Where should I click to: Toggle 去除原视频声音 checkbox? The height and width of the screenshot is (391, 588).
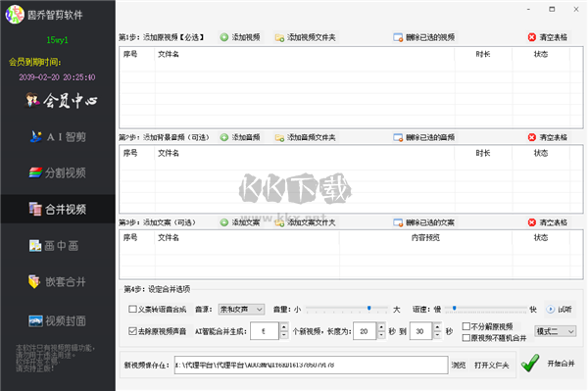tap(132, 331)
